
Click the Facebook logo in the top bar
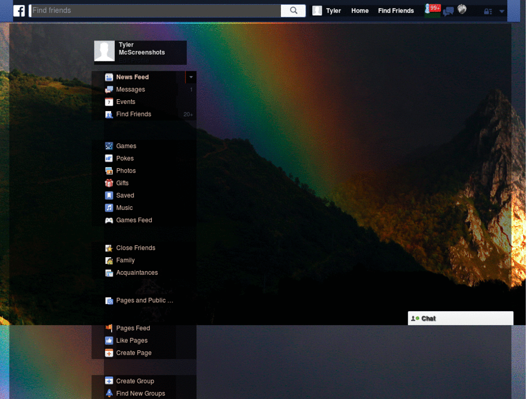click(19, 10)
